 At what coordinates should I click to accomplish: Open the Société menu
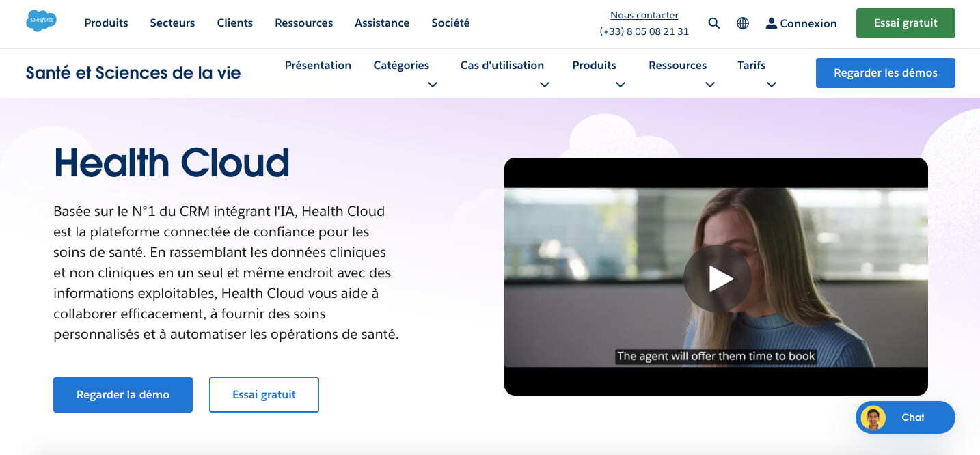(x=450, y=23)
